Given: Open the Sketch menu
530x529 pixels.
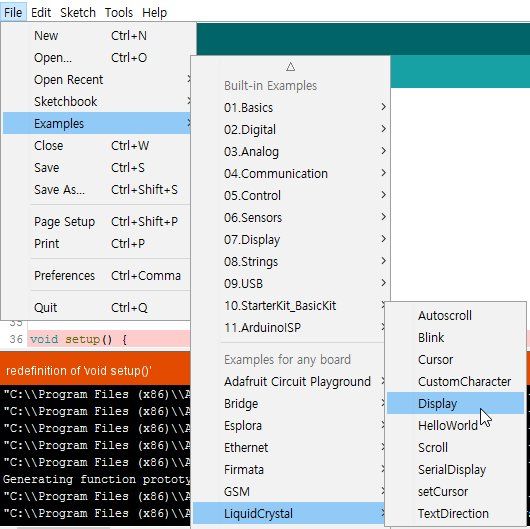Looking at the screenshot, I should pos(78,13).
